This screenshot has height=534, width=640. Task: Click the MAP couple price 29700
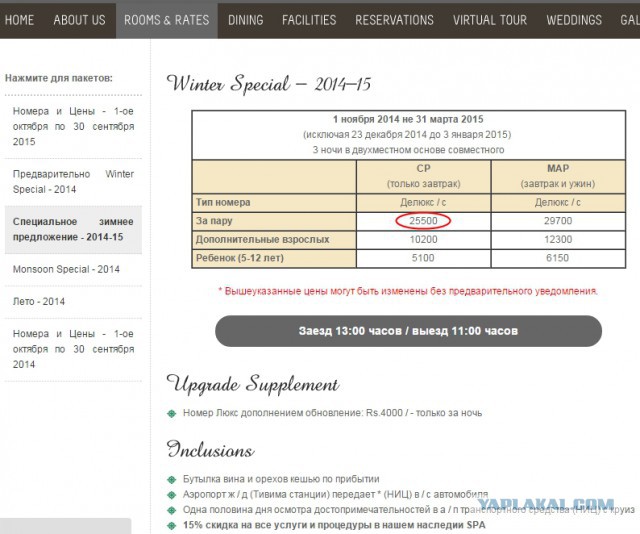point(558,221)
